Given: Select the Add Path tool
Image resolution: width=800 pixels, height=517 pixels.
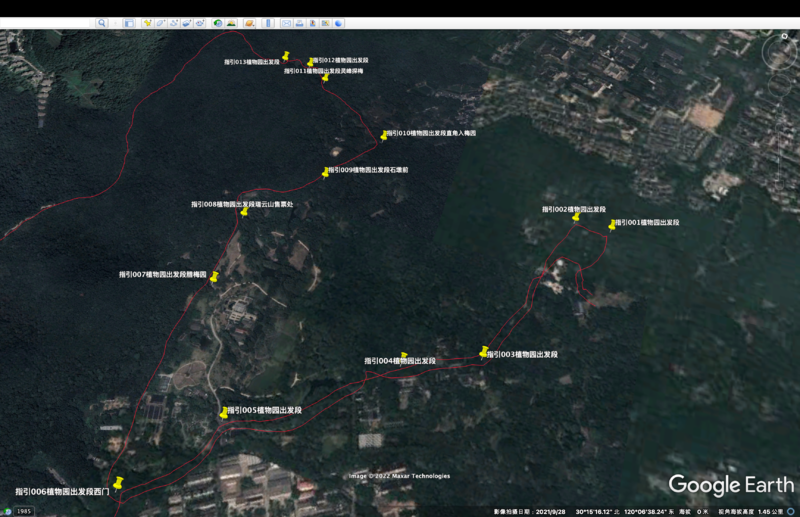Looking at the screenshot, I should tap(174, 23).
